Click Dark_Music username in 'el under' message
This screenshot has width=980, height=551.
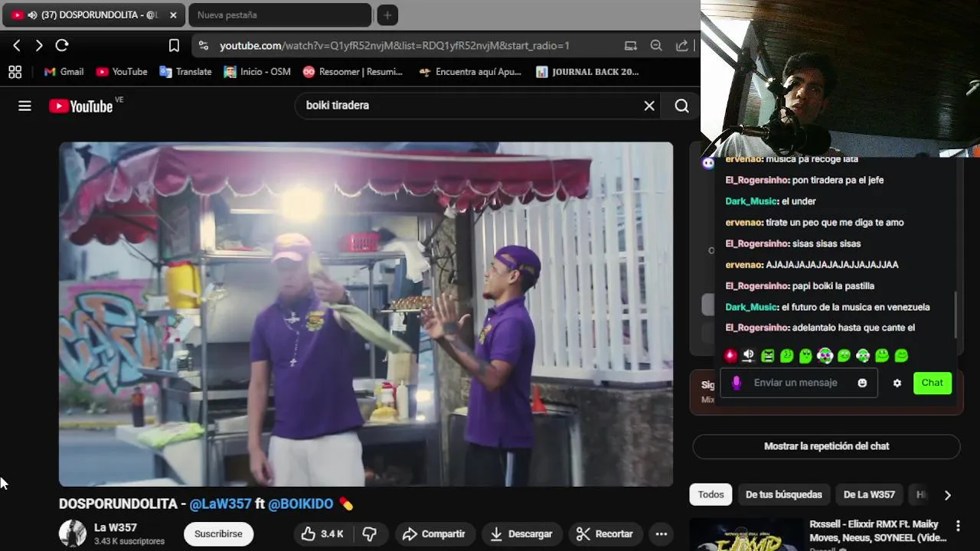(x=751, y=201)
